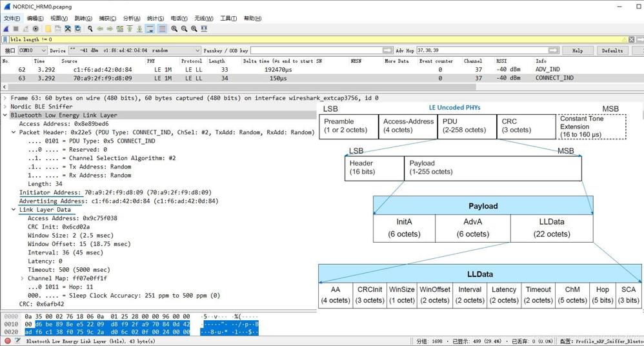
Task: Close the capture file (X icon)
Action: pos(68,29)
